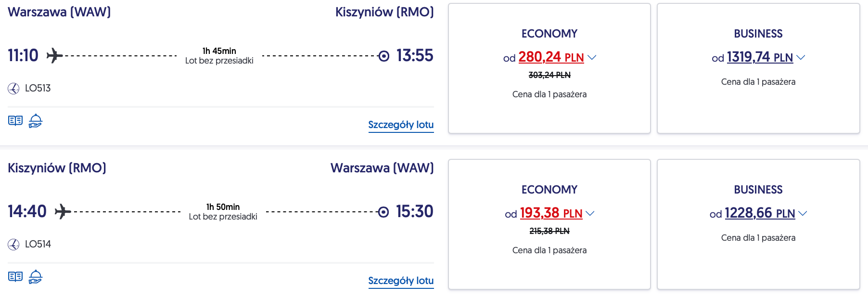This screenshot has height=298, width=868.
Task: Click the newspaper icon for flight LO514
Action: [x=15, y=276]
